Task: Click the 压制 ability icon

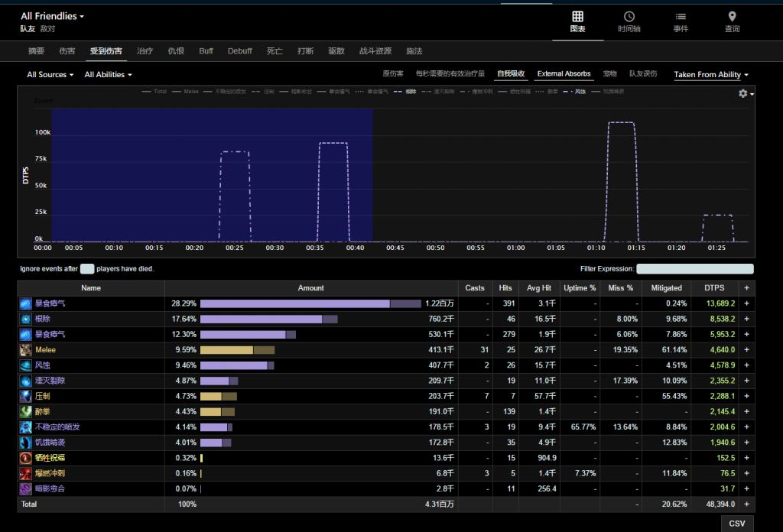Action: tap(25, 396)
